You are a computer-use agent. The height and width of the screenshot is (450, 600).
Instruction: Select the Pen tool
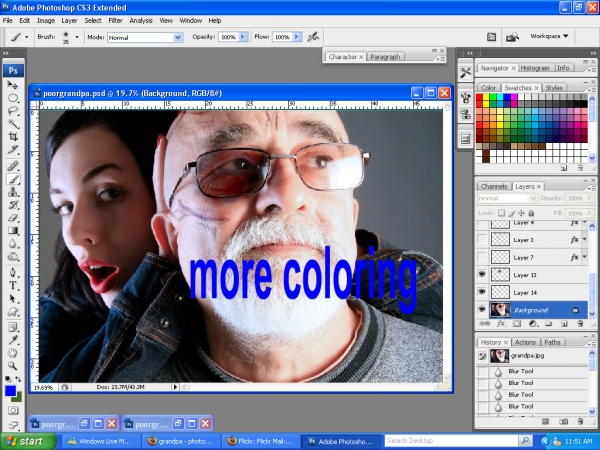(13, 272)
